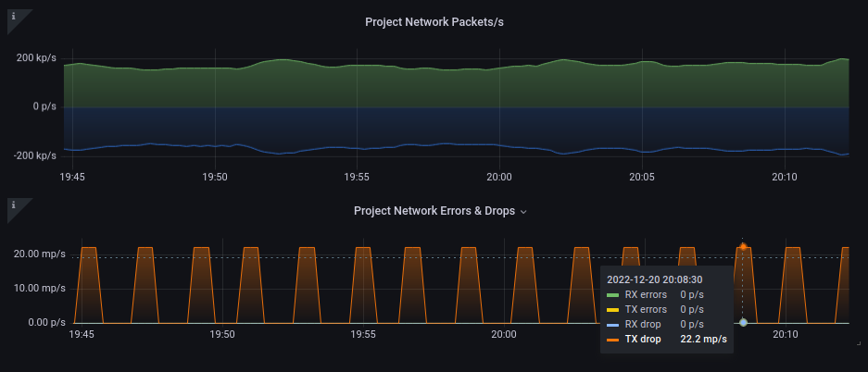868x372 pixels.
Task: Click the 0 p/s axis label on packets chart
Action: coord(44,106)
